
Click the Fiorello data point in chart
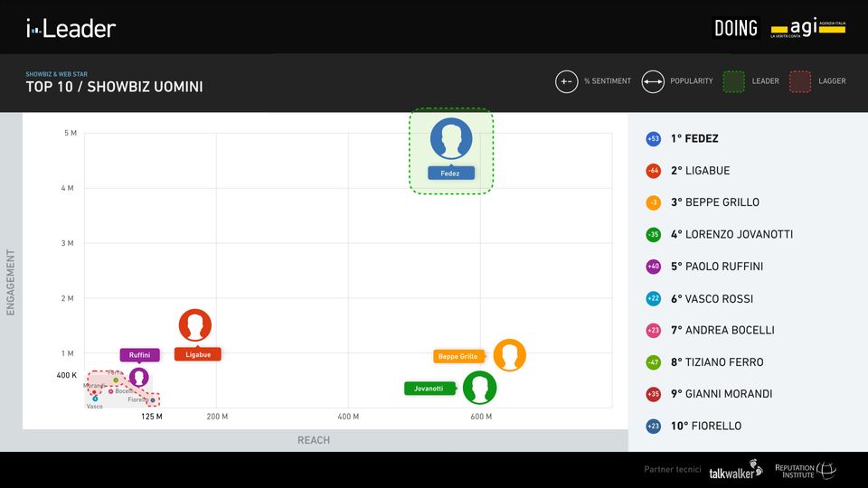coord(153,399)
